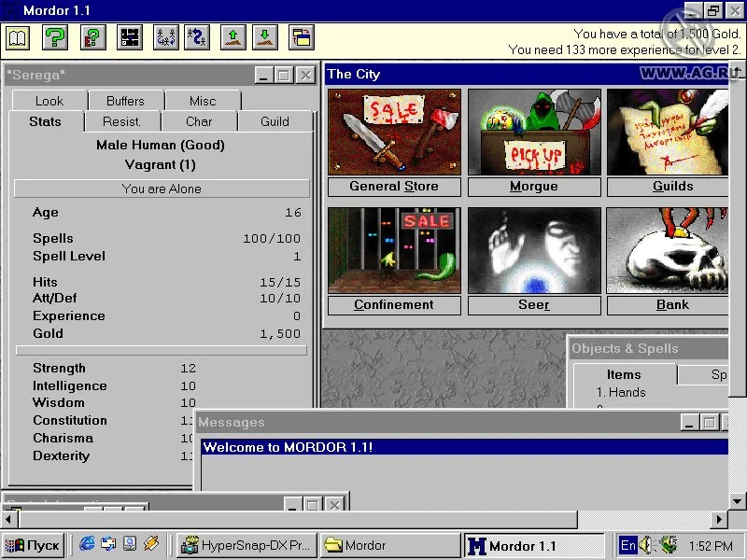Select the Resist. tab
Screen dimensions: 747x560
click(x=122, y=122)
